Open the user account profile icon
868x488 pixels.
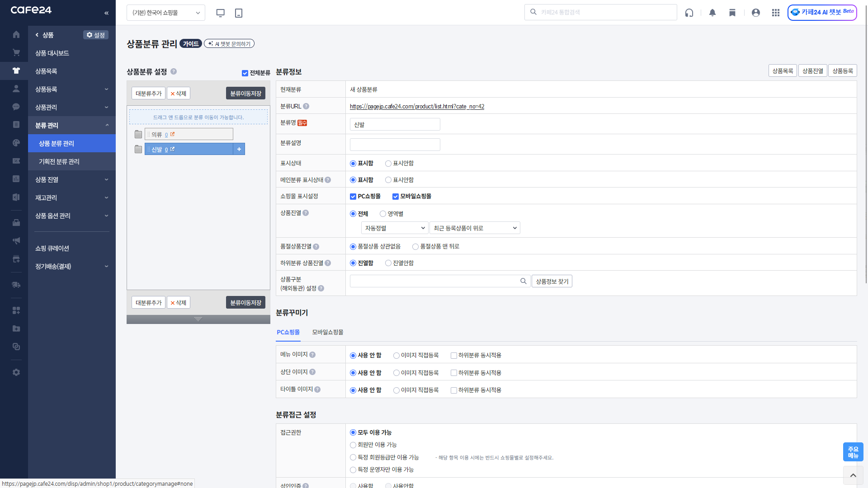(755, 13)
